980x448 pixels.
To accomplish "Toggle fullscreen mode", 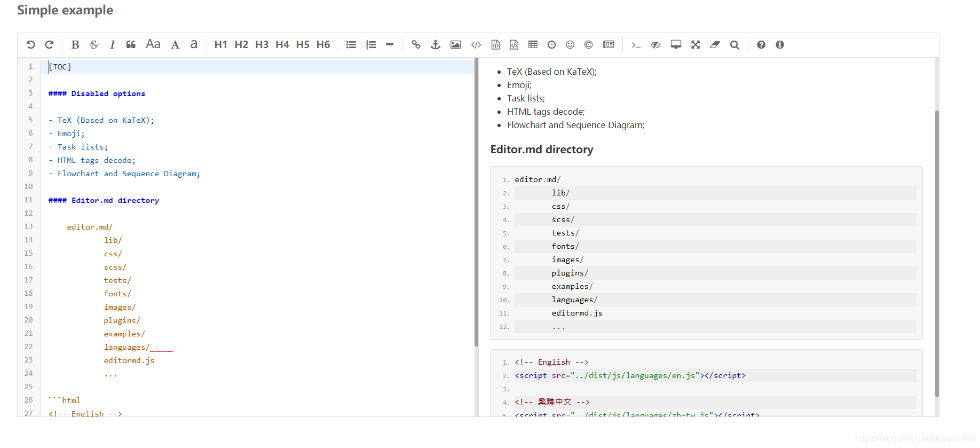I will [x=696, y=45].
